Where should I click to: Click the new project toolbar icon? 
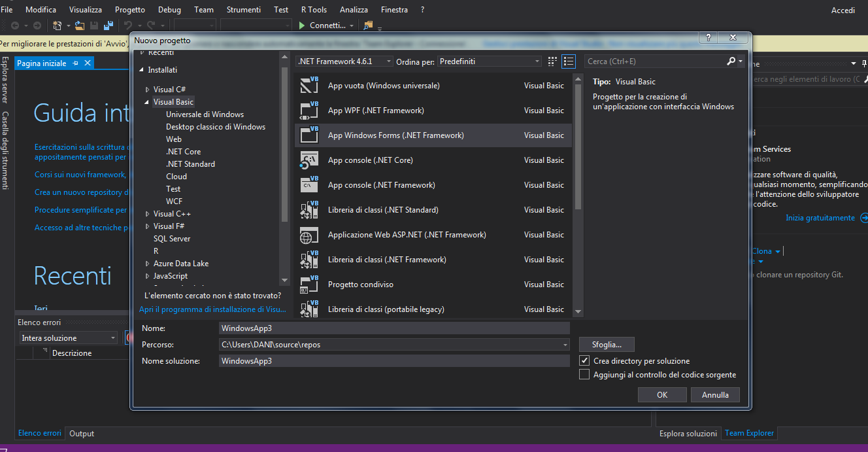tap(58, 26)
